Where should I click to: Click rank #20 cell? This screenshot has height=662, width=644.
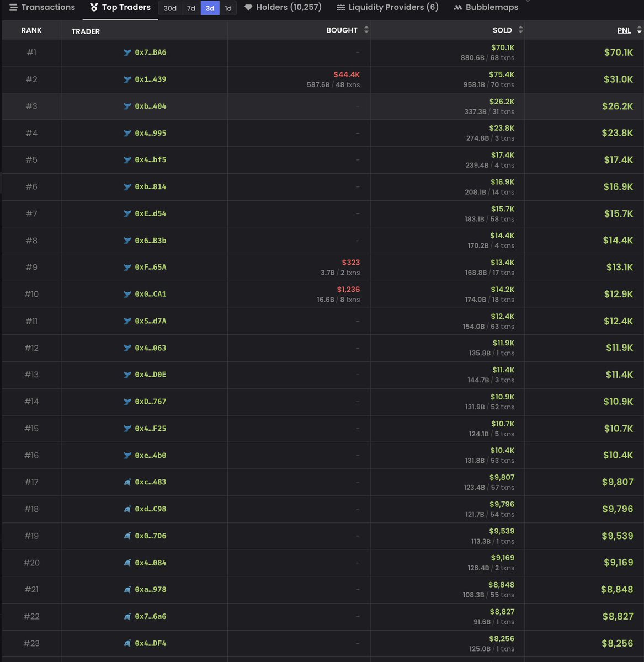pyautogui.click(x=31, y=563)
